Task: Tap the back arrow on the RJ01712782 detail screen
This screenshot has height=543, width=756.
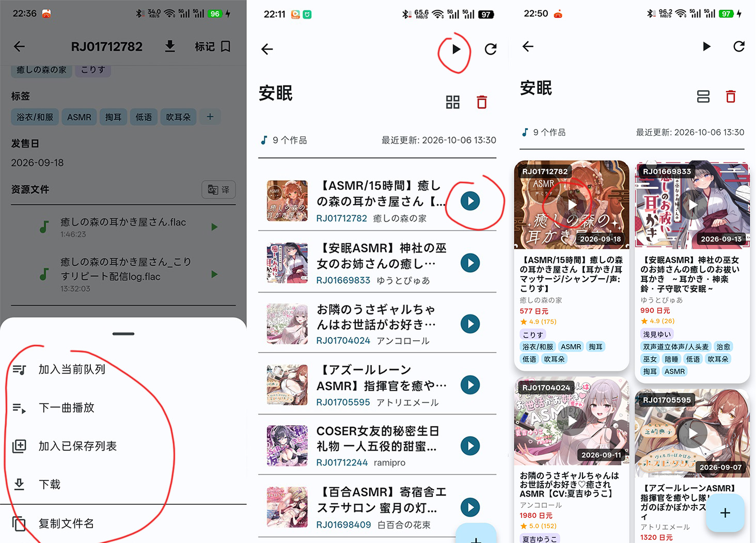Action: [20, 46]
